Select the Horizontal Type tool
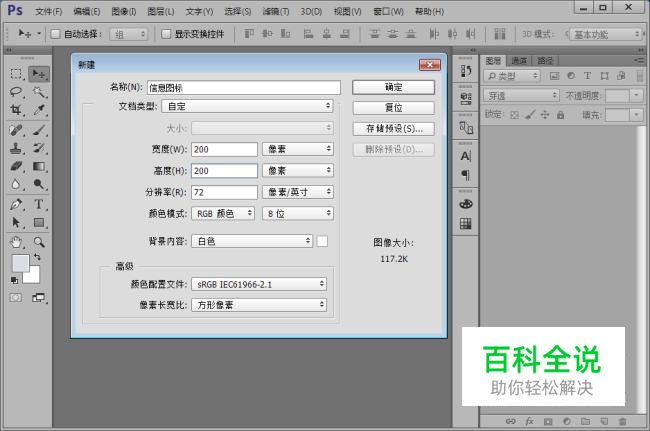650x431 pixels. [x=39, y=204]
